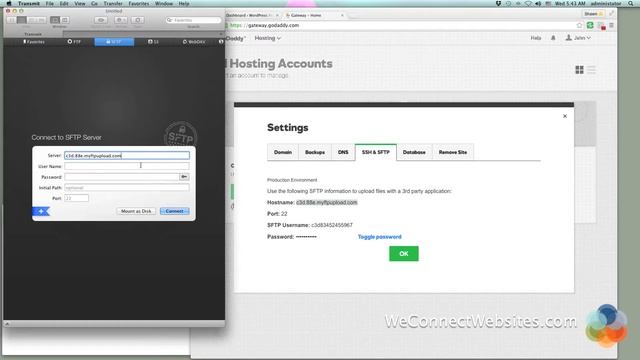Click the GoDaddy notifications bell icon
This screenshot has width=640, height=360.
coord(553,38)
